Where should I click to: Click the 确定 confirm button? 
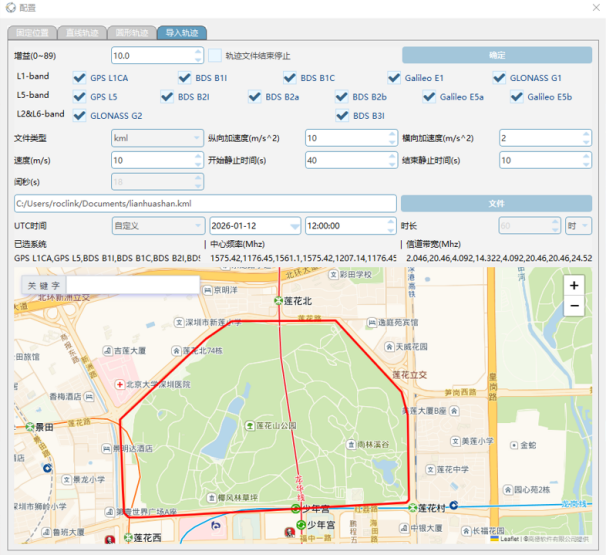tap(497, 55)
